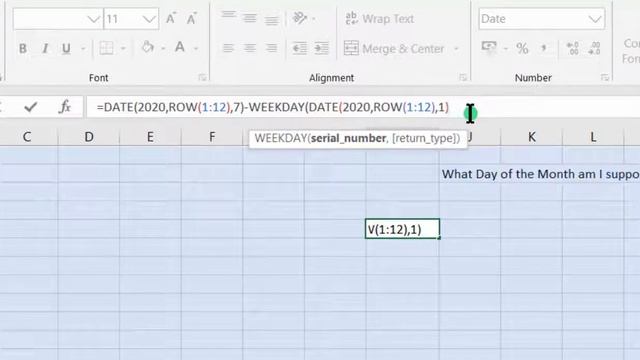Open Font settings dialog launcher
The height and width of the screenshot is (360, 640).
click(202, 77)
